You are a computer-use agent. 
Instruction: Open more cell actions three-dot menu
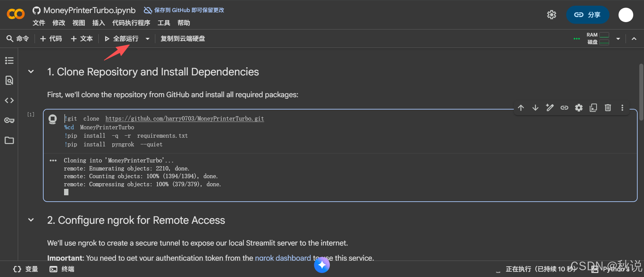[622, 108]
